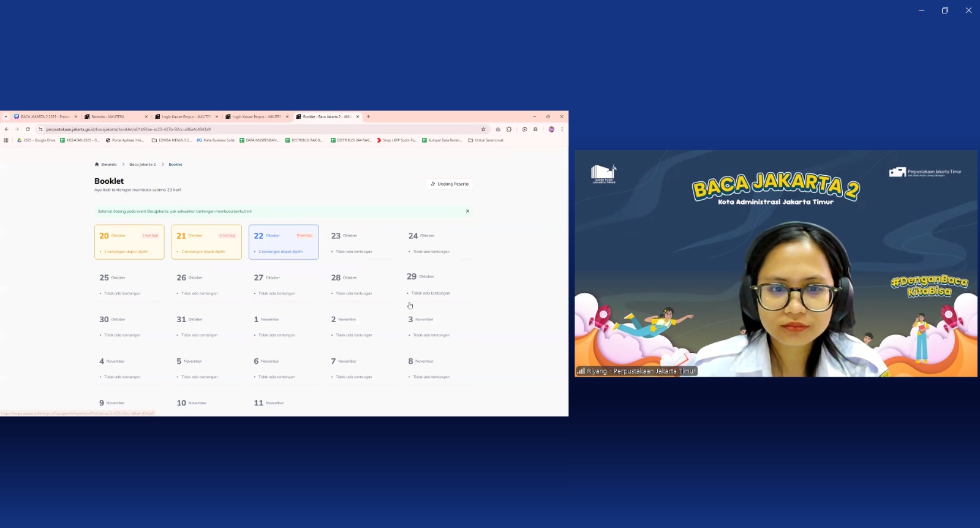Dismiss the green welcome notification banner
The width and height of the screenshot is (980, 528).
[467, 211]
